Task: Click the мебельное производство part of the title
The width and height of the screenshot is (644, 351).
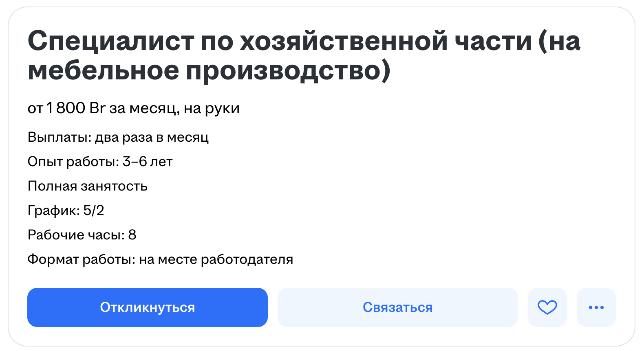Action: pos(209,71)
